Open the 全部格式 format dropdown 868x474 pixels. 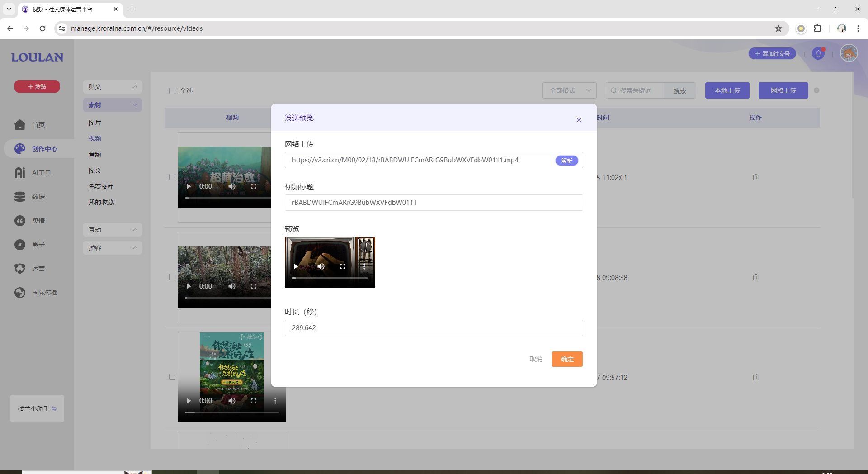click(x=569, y=90)
